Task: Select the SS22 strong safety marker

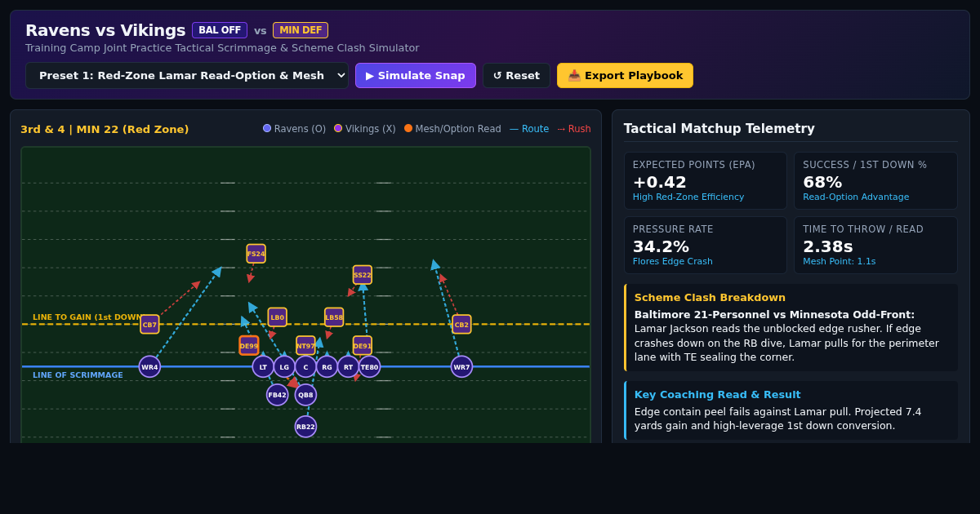Action: pyautogui.click(x=362, y=275)
